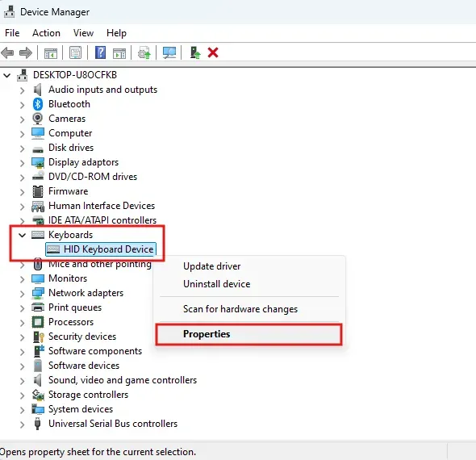Expand the Audio inputs and outputs node
The height and width of the screenshot is (460, 476).
22,90
